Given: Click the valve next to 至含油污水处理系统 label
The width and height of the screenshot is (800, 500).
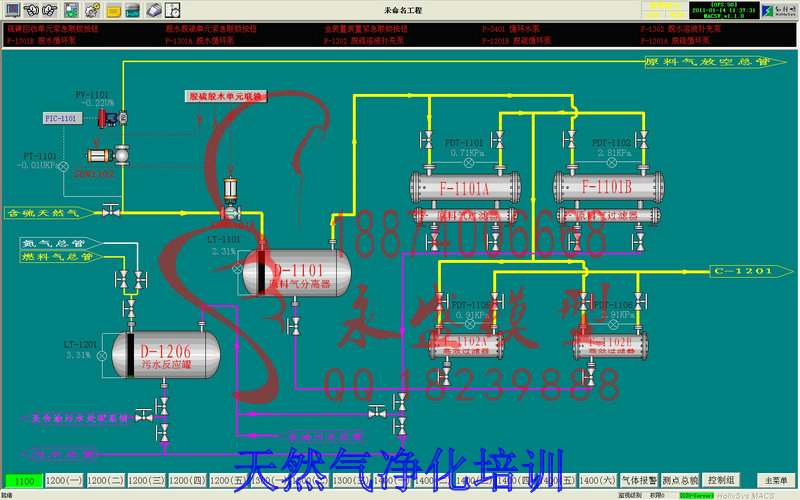Looking at the screenshot, I should coord(144,416).
